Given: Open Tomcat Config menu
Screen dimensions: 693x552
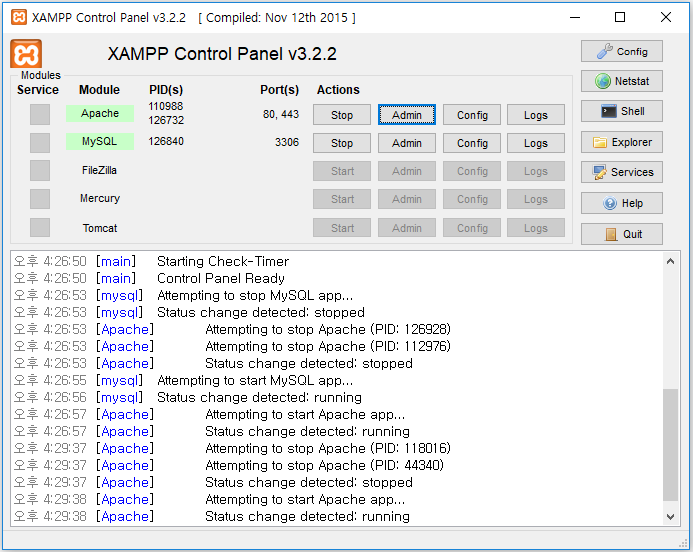Looking at the screenshot, I should 472,228.
